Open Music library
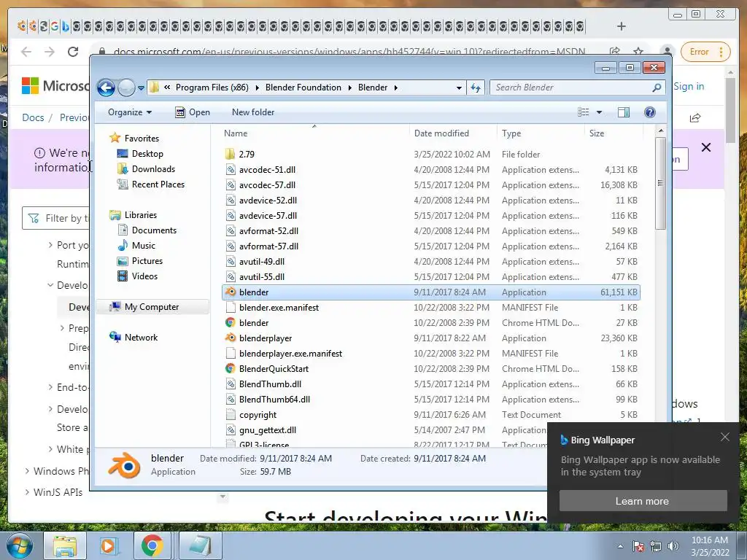This screenshot has height=560, width=747. tap(144, 245)
